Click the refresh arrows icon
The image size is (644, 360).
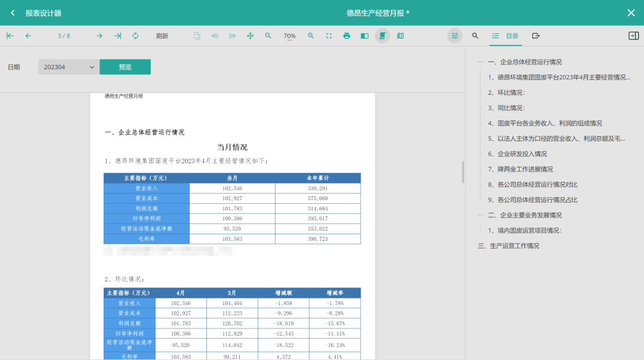pos(135,36)
